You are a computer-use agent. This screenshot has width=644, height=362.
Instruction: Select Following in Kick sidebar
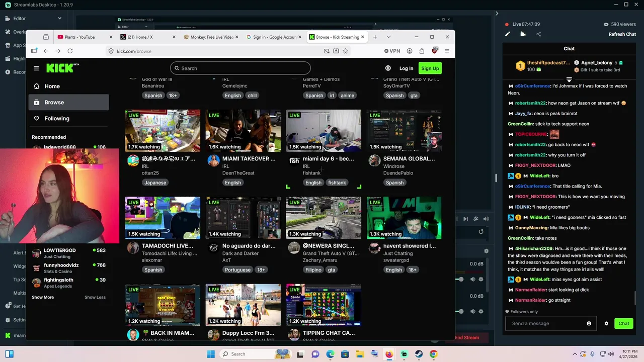[x=68, y=118]
